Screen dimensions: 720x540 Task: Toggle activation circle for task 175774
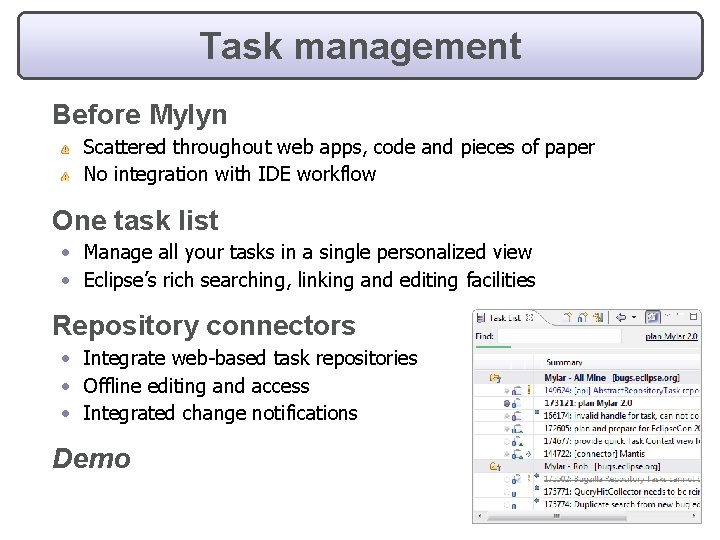coord(506,505)
